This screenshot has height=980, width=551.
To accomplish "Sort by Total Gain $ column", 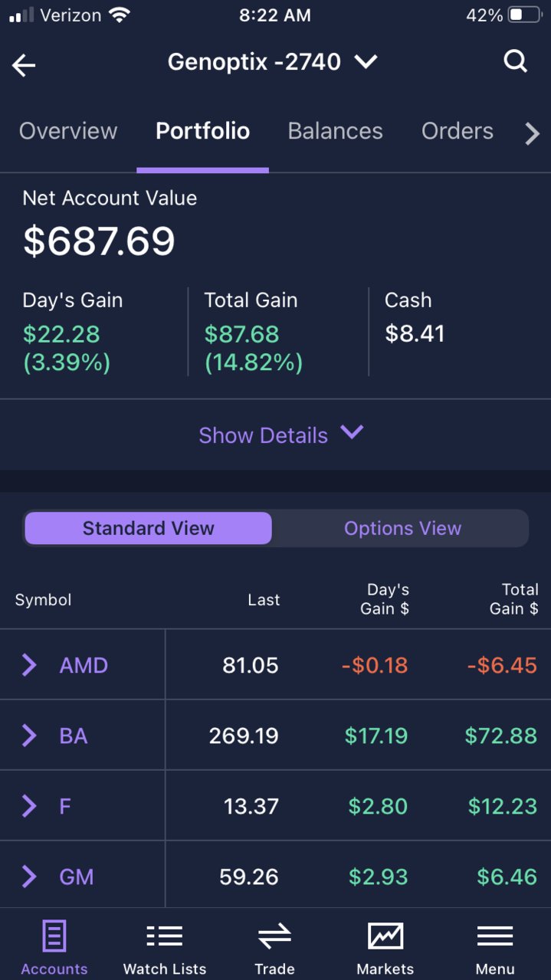I will [x=514, y=599].
